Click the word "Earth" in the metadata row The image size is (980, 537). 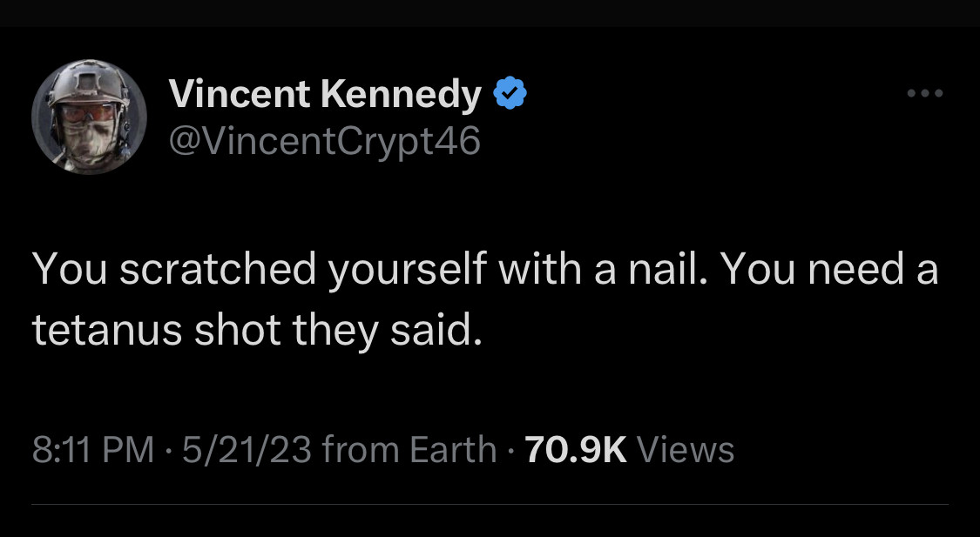pos(452,450)
